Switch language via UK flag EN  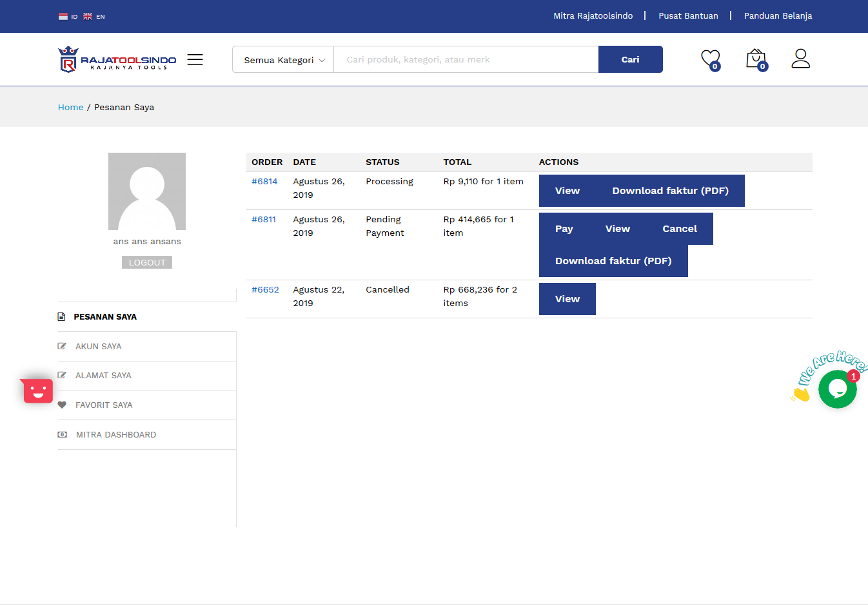[x=94, y=17]
